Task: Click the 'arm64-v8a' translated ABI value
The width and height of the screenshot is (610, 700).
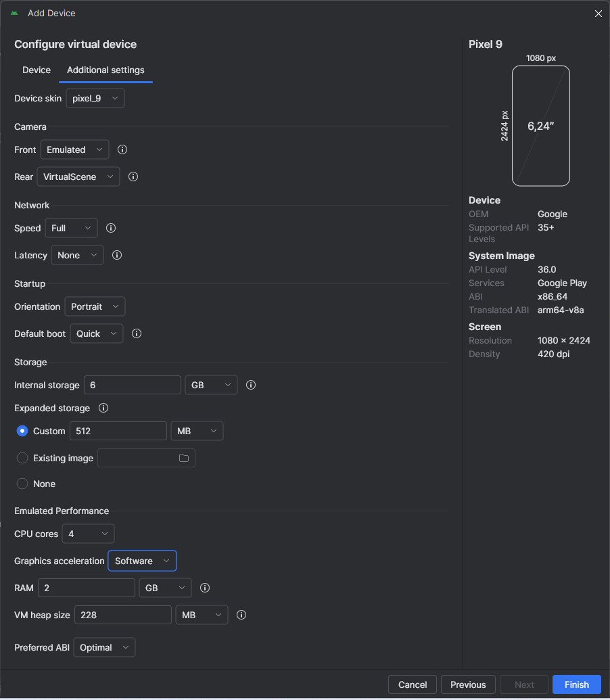Action: click(x=561, y=310)
